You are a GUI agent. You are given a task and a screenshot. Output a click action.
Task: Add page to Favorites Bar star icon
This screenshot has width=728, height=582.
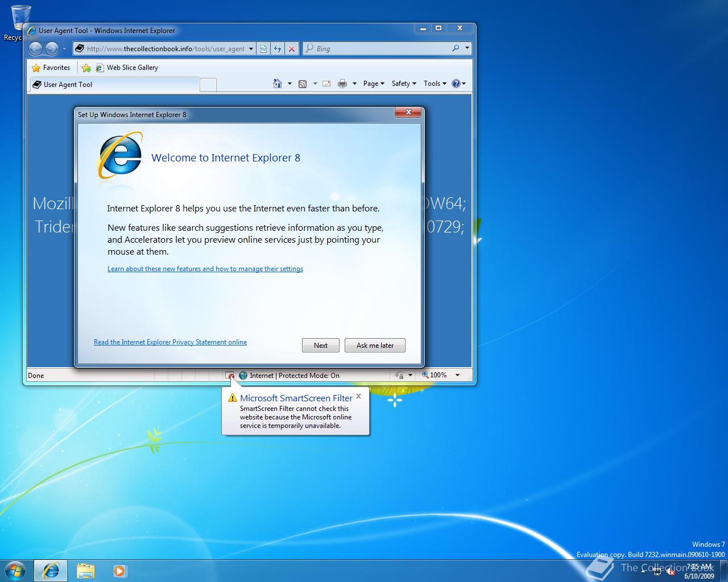[86, 68]
